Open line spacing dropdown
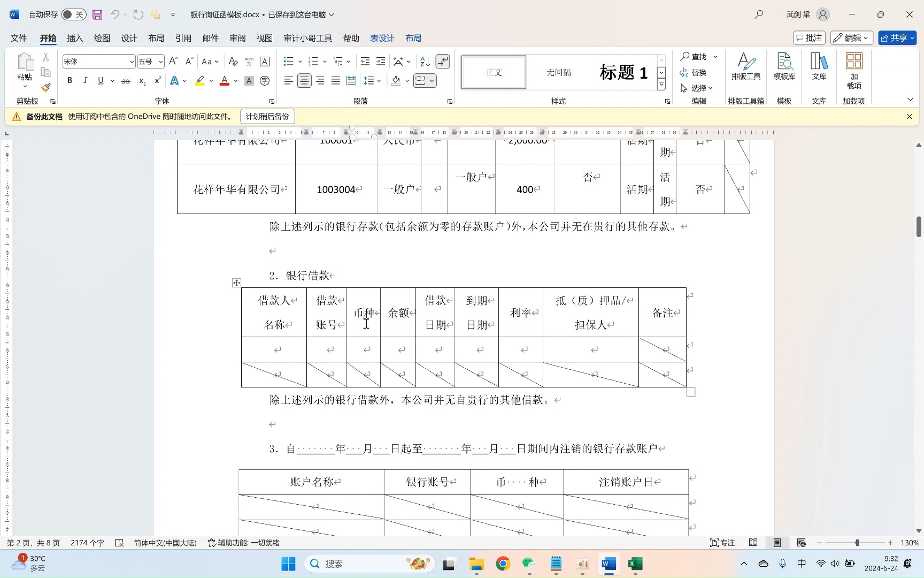The height and width of the screenshot is (578, 924). click(x=372, y=81)
